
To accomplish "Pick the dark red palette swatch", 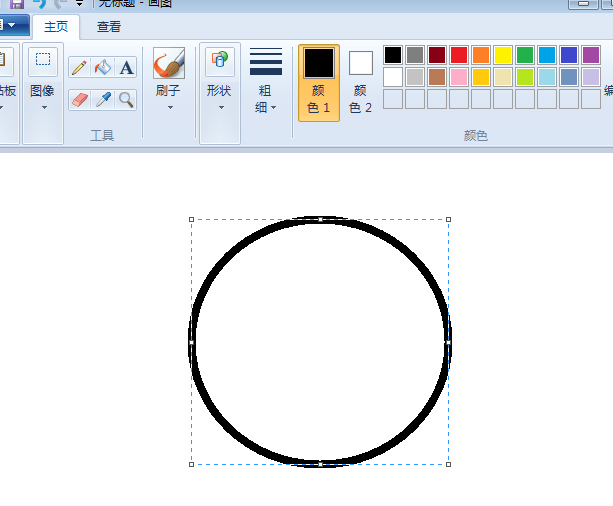I will click(437, 55).
